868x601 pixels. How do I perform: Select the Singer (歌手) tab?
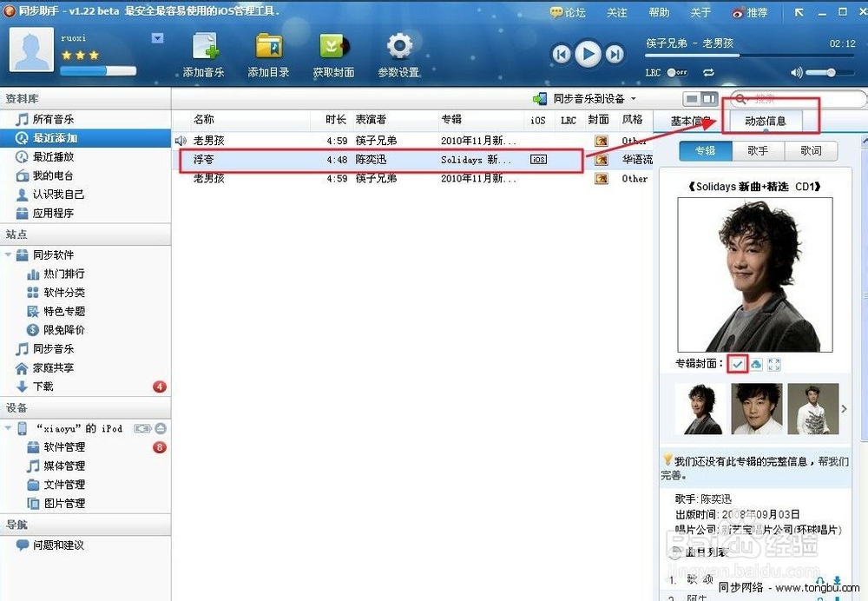[x=758, y=150]
